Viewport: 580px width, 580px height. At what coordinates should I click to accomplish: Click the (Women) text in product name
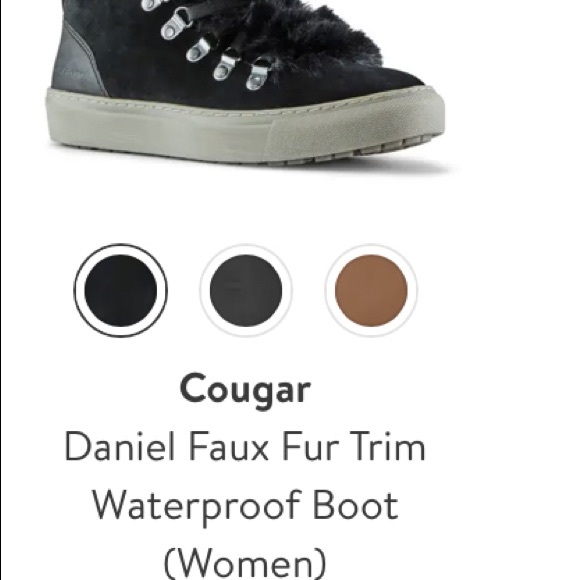point(245,563)
